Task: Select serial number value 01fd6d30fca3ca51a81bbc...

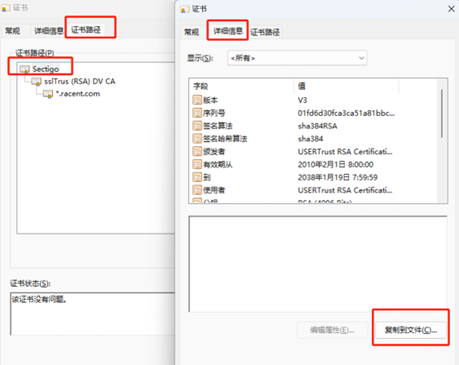Action: pyautogui.click(x=346, y=113)
